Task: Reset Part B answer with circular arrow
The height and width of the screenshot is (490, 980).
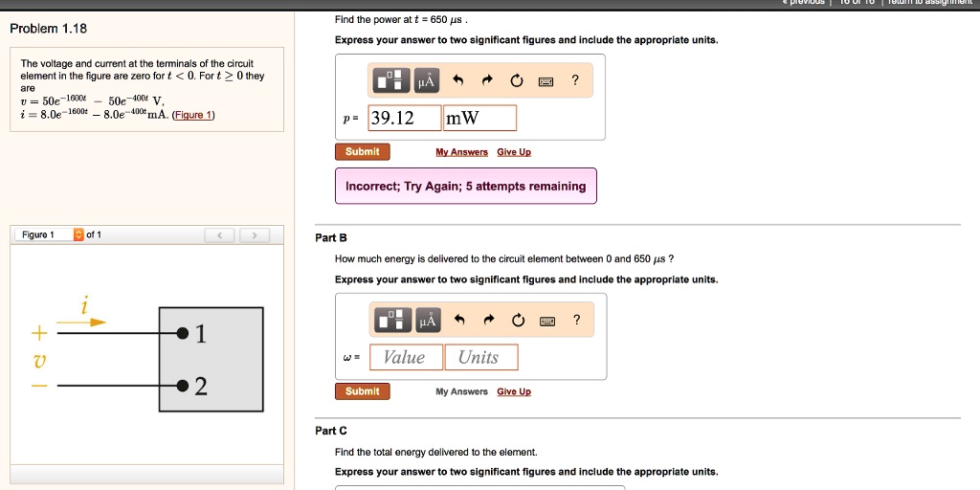Action: click(518, 320)
